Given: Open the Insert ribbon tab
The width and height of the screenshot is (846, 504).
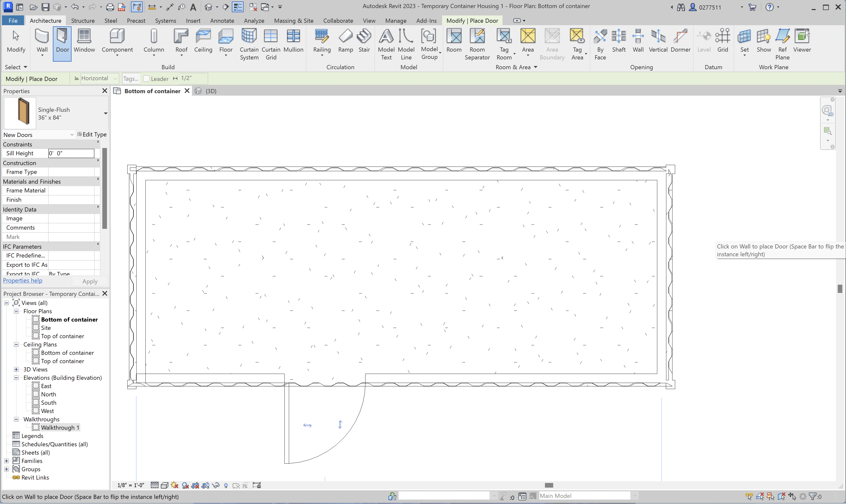Looking at the screenshot, I should coord(193,20).
